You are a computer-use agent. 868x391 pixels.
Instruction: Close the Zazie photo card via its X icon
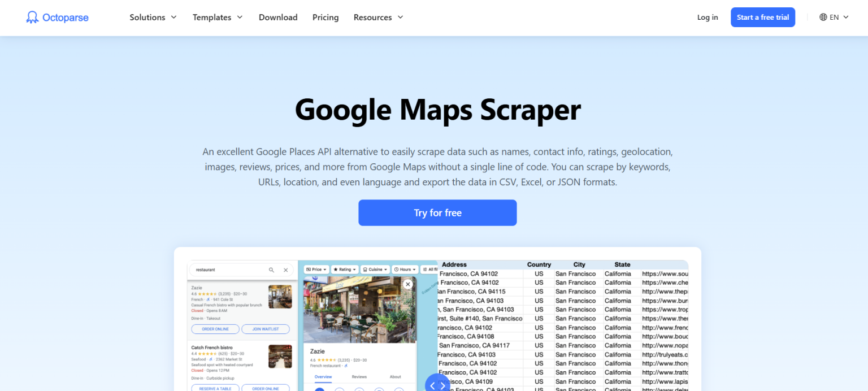point(407,284)
